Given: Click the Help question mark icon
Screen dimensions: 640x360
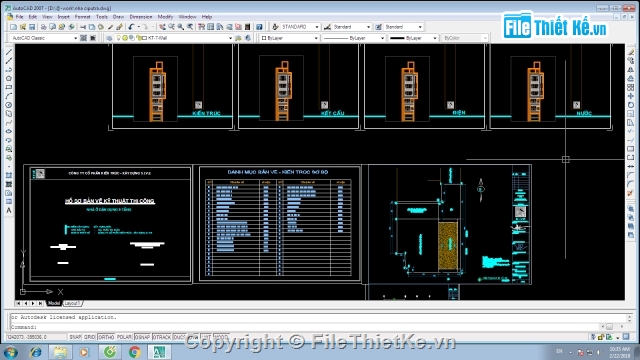Looking at the screenshot, I should click(x=259, y=27).
